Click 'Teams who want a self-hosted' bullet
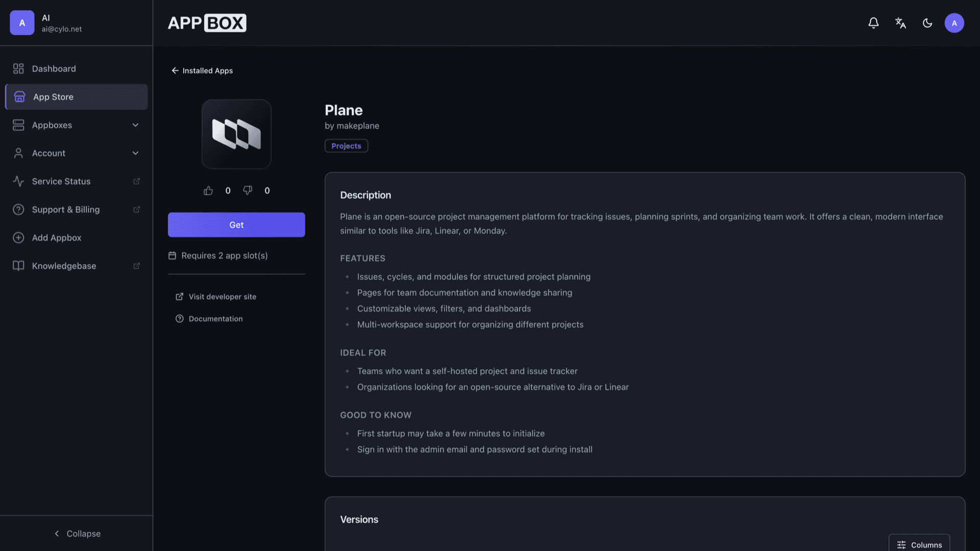The image size is (980, 551). [467, 371]
